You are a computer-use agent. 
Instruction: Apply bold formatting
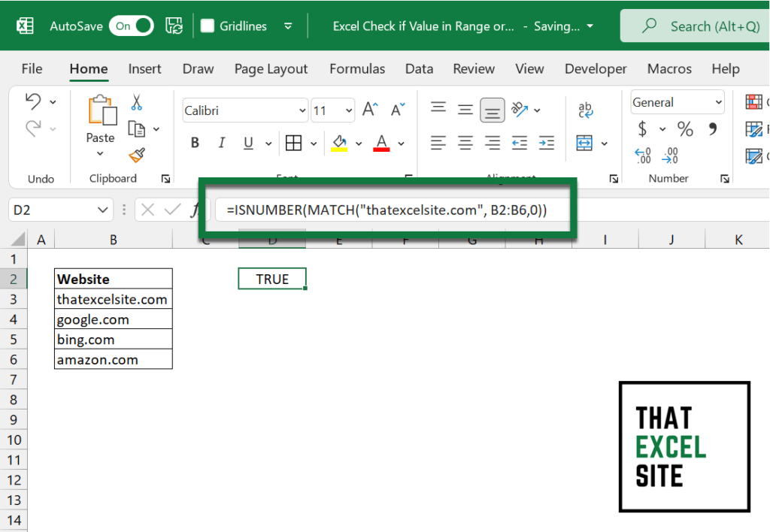tap(194, 142)
